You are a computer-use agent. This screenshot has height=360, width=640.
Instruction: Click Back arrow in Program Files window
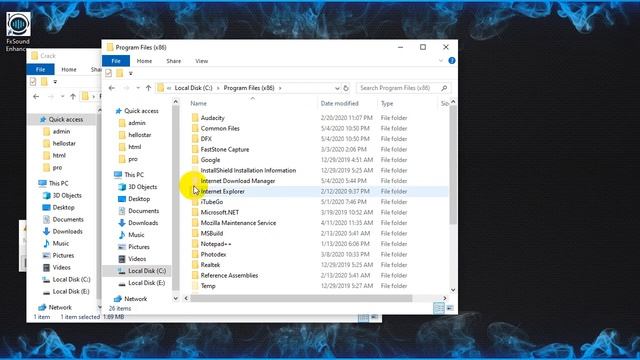(112, 88)
